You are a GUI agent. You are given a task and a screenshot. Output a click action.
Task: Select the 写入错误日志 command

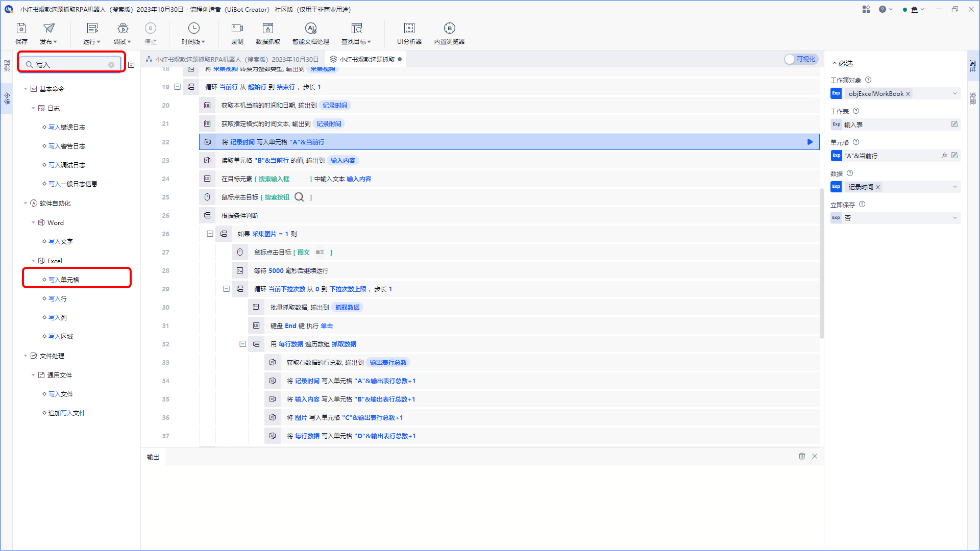click(x=67, y=127)
